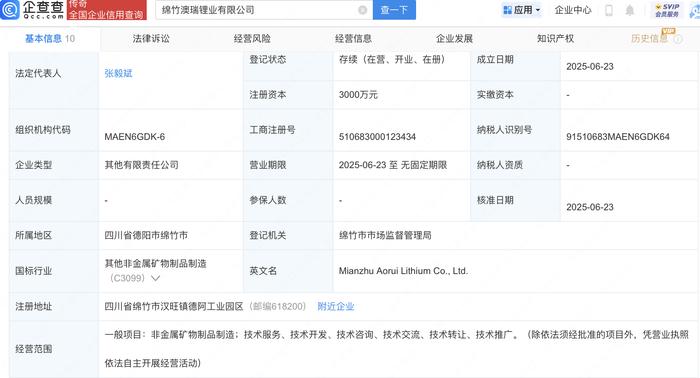Click the 经营范围 row label

pos(33,349)
